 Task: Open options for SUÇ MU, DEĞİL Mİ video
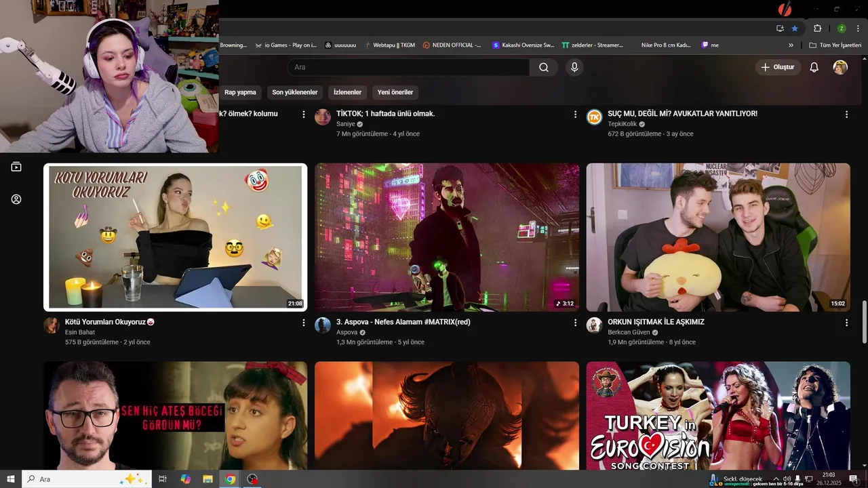point(846,115)
